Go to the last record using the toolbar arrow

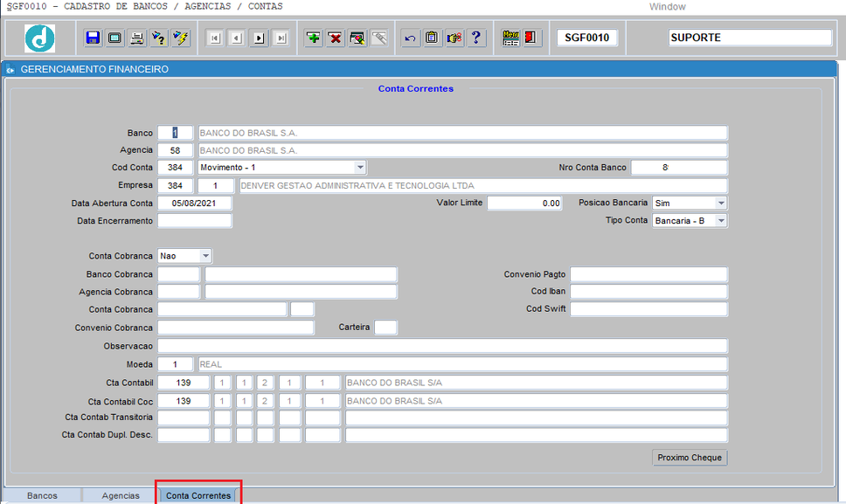click(x=281, y=38)
